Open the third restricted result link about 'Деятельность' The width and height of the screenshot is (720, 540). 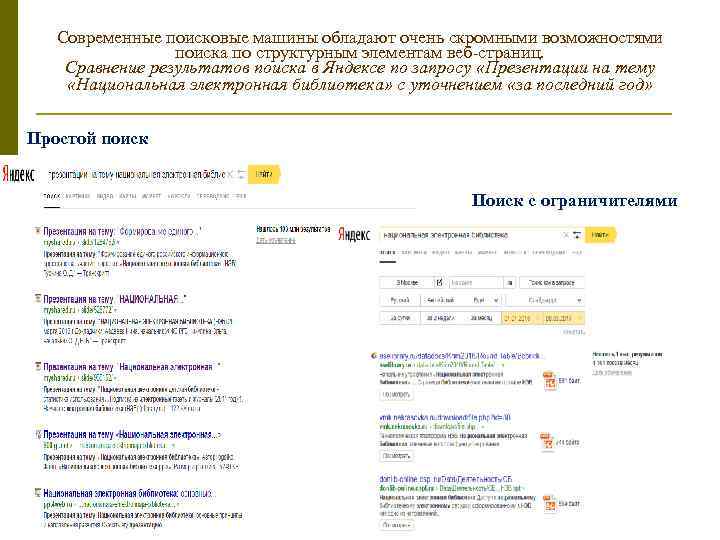[446, 479]
